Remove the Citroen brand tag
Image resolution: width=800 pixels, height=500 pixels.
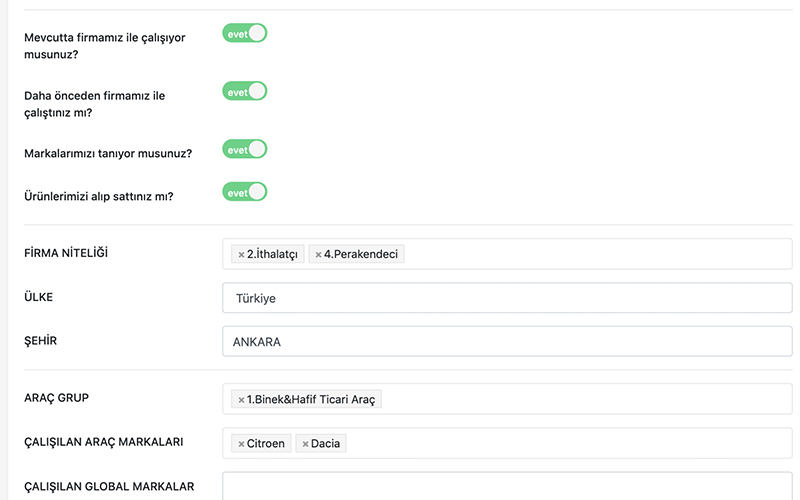coord(241,444)
